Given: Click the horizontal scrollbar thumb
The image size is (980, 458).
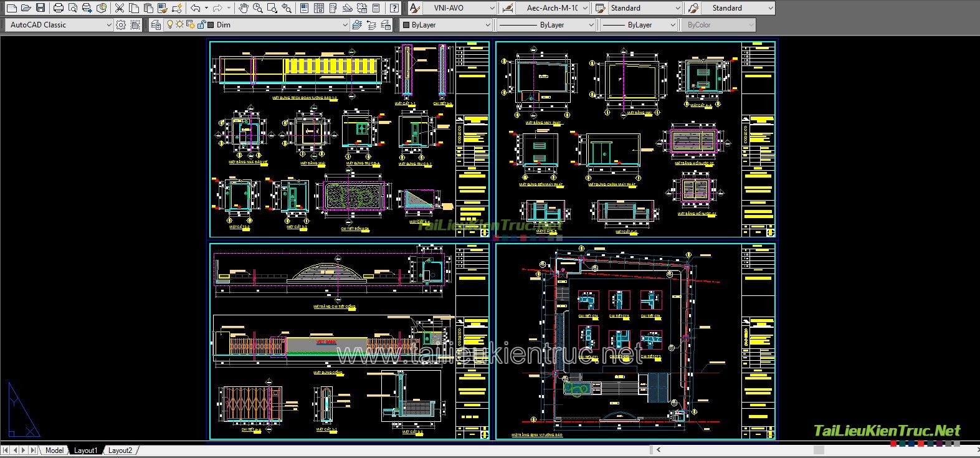Looking at the screenshot, I should [819, 450].
